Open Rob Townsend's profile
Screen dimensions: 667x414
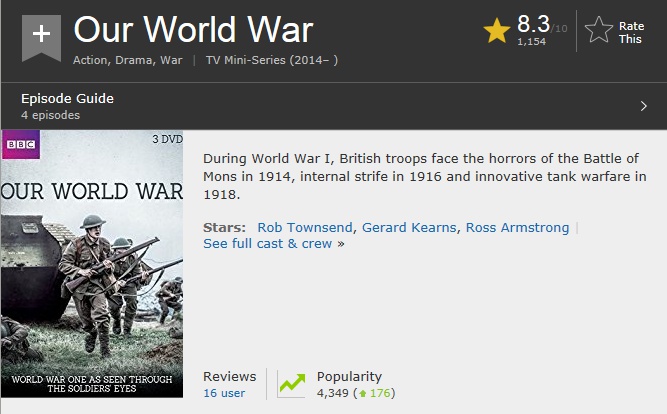[x=305, y=227]
